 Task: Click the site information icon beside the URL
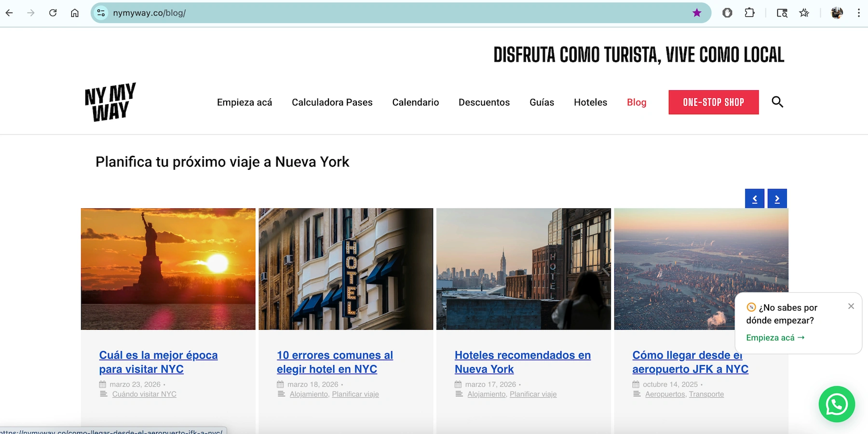101,13
